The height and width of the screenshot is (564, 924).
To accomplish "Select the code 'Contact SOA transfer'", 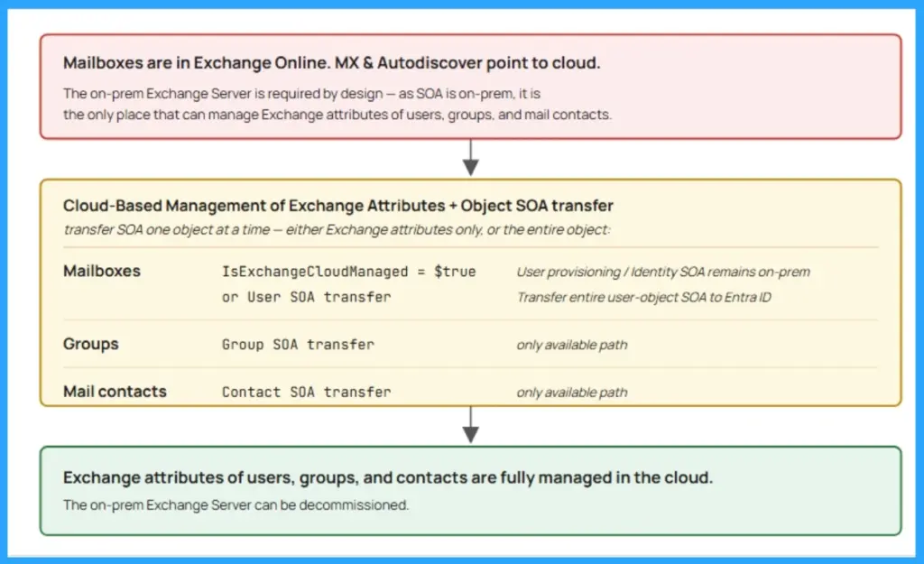I will [306, 392].
